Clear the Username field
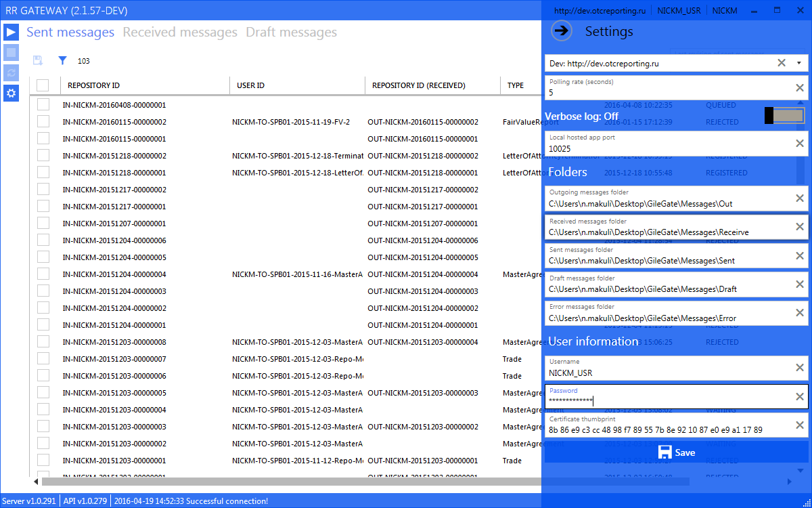812x508 pixels. pyautogui.click(x=800, y=367)
